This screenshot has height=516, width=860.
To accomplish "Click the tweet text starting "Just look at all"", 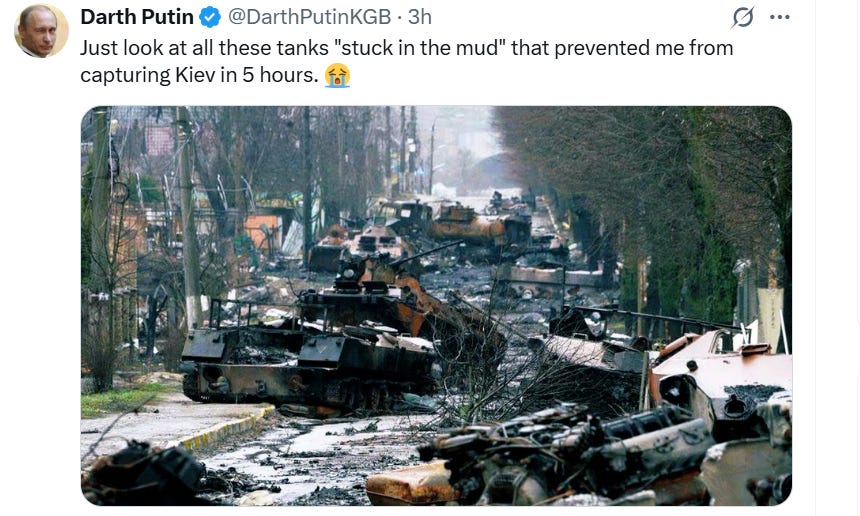I will pos(406,61).
